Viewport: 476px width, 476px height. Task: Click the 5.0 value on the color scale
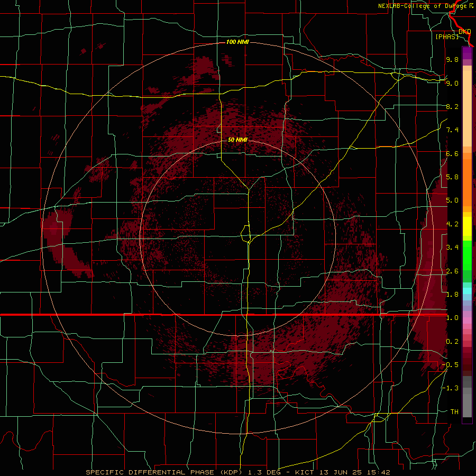point(452,200)
